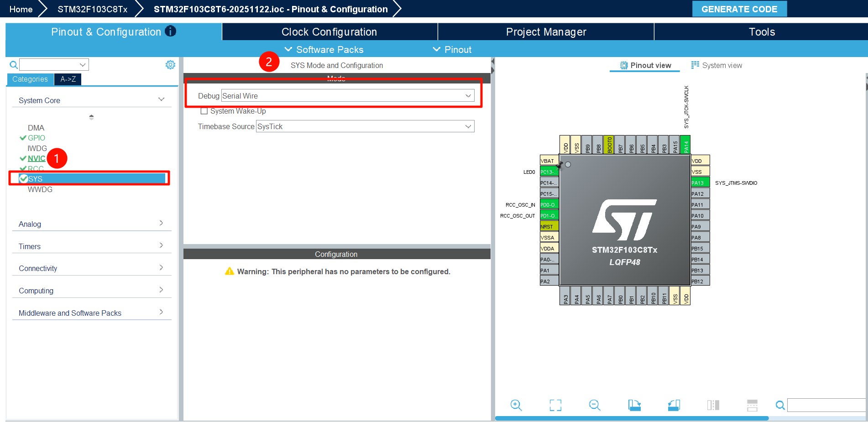Click the pin search magnifier icon
868x422 pixels.
(780, 405)
